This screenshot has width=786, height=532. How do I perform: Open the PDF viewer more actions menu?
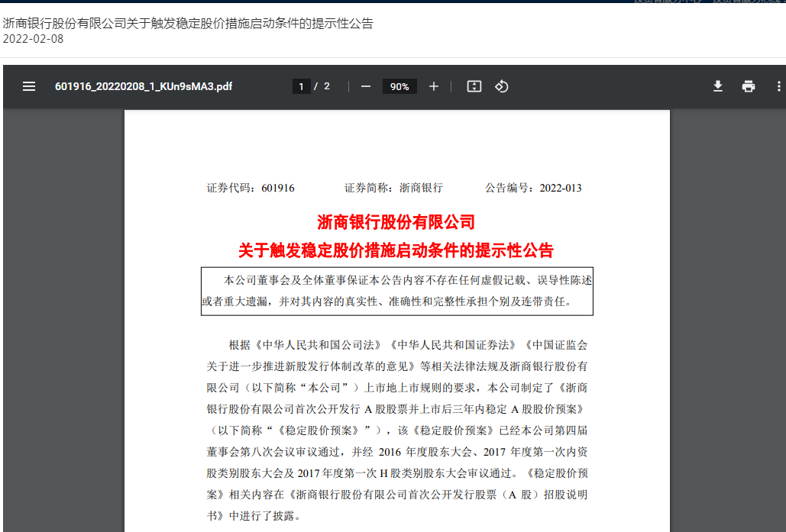(778, 87)
